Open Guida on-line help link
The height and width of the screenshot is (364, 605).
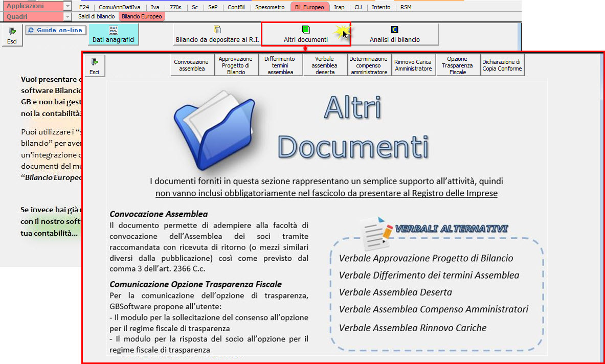pyautogui.click(x=56, y=30)
